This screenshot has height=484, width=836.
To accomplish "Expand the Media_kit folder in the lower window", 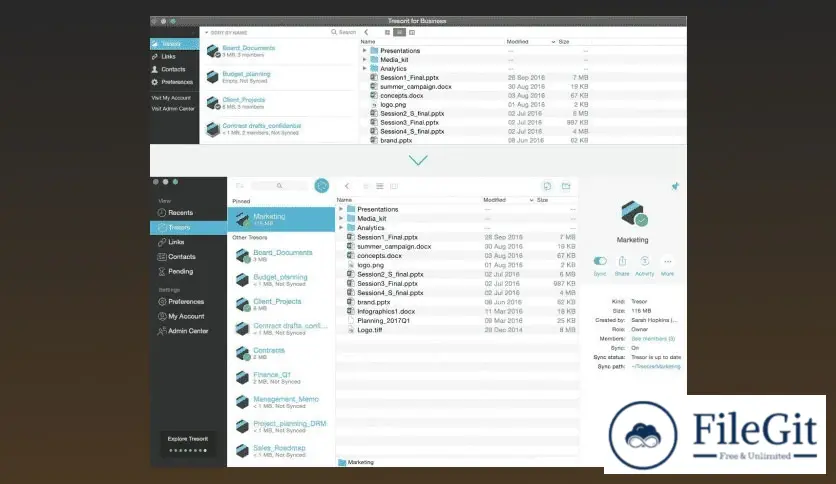I will pyautogui.click(x=341, y=218).
